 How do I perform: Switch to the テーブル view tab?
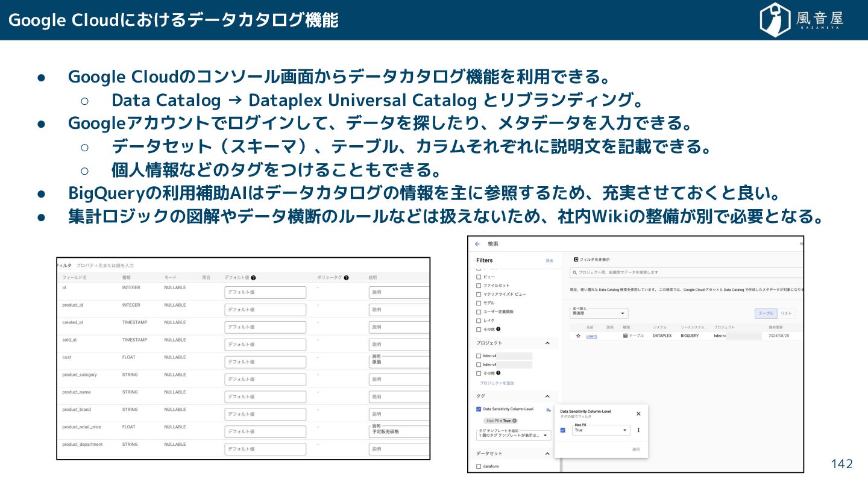click(766, 313)
